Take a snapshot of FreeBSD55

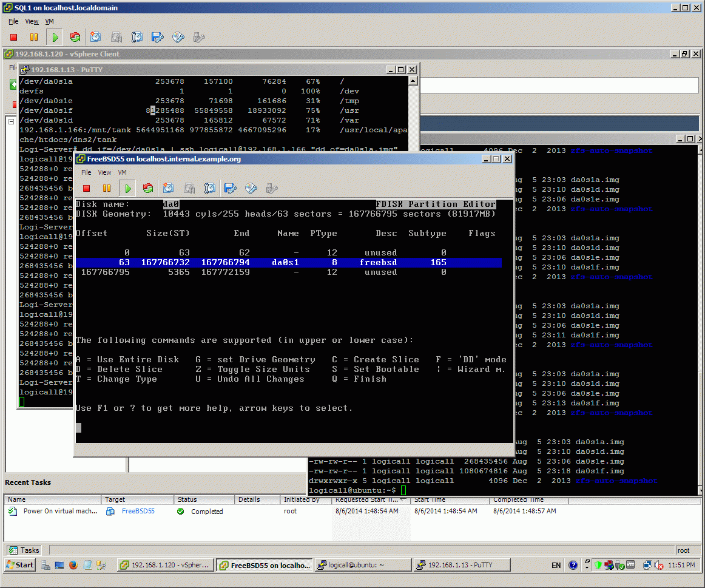(x=168, y=188)
